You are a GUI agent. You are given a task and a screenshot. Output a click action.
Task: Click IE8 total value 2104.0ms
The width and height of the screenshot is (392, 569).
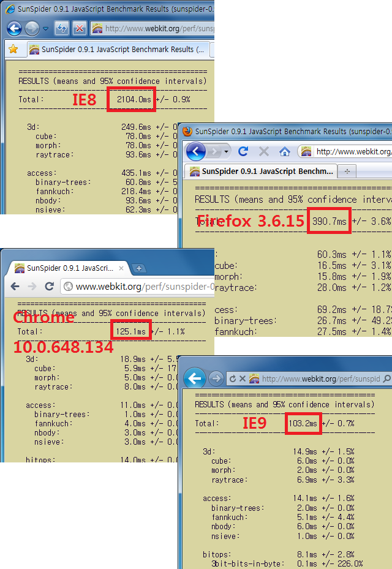click(134, 99)
